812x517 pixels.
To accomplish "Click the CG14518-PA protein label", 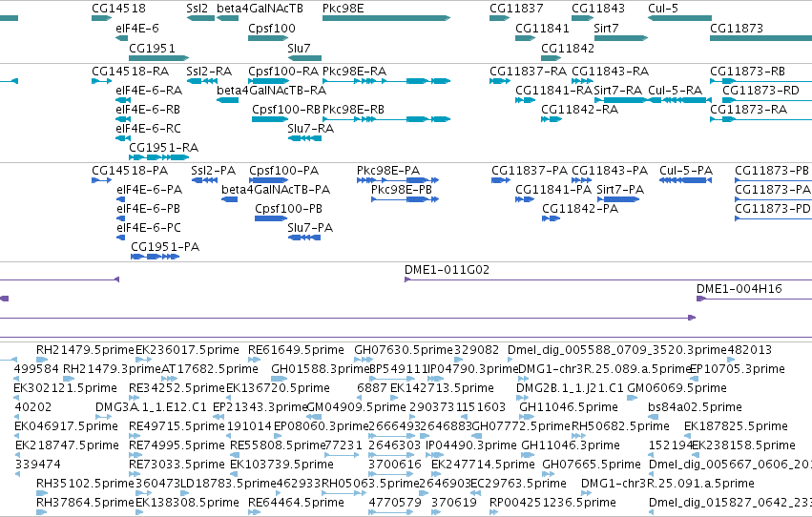I will (130, 171).
